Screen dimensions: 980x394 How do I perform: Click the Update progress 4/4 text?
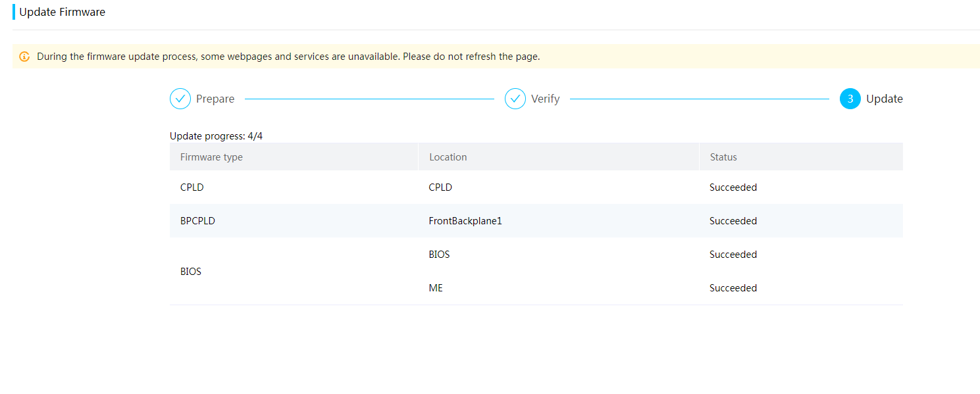[216, 136]
